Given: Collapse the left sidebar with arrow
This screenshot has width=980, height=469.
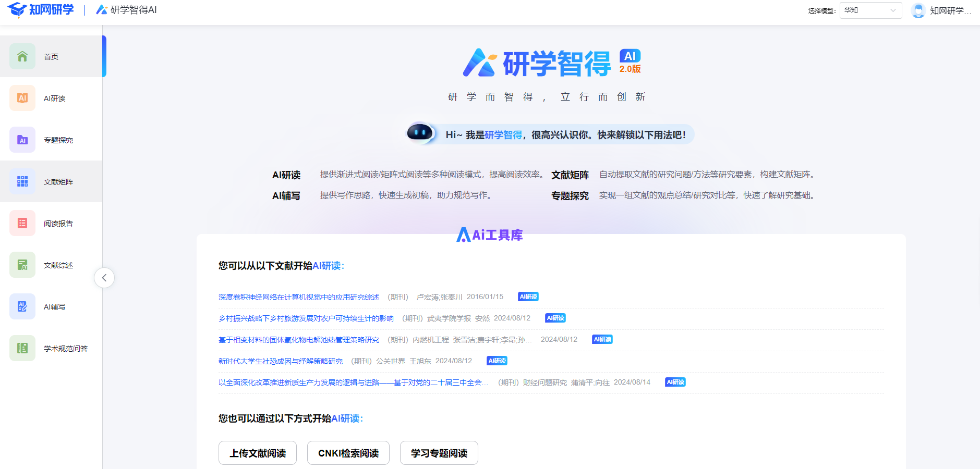Looking at the screenshot, I should 104,278.
